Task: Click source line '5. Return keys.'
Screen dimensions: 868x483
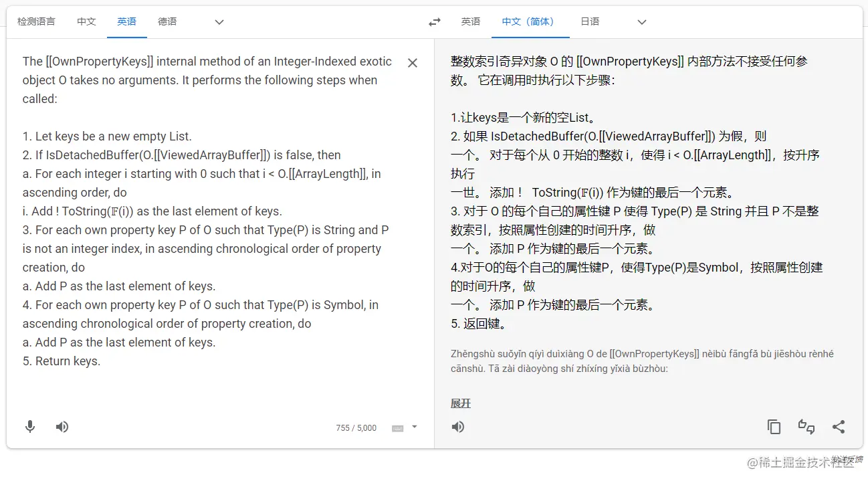Action: click(x=62, y=361)
